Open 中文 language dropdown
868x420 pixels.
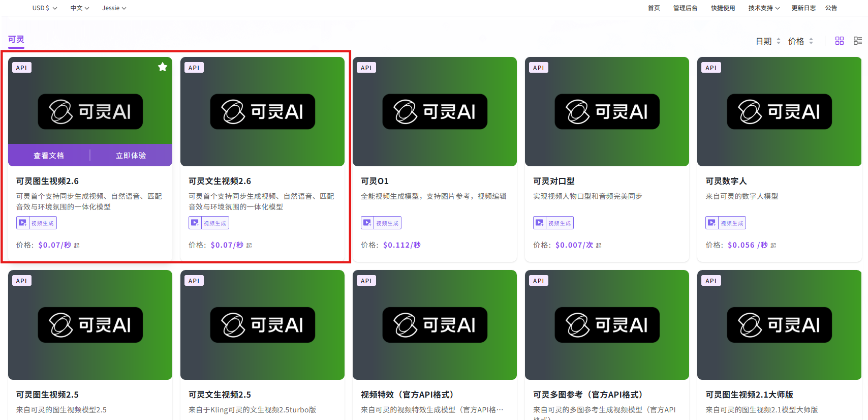point(80,8)
